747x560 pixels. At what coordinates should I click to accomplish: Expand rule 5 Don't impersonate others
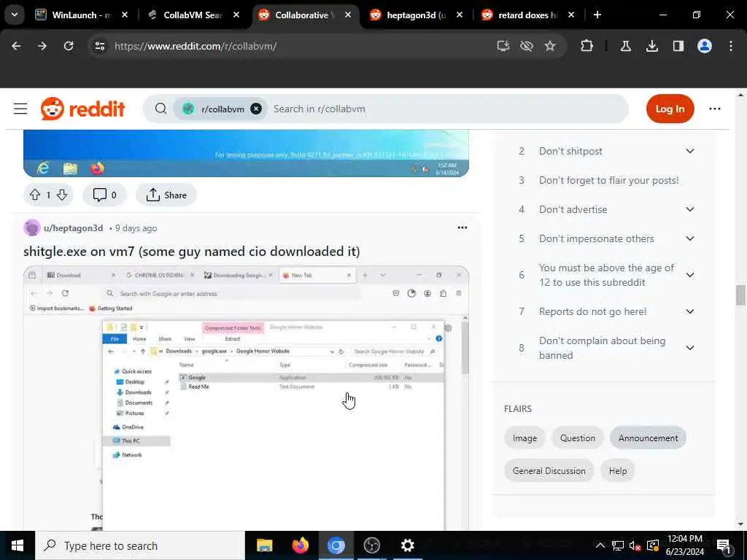coord(689,238)
